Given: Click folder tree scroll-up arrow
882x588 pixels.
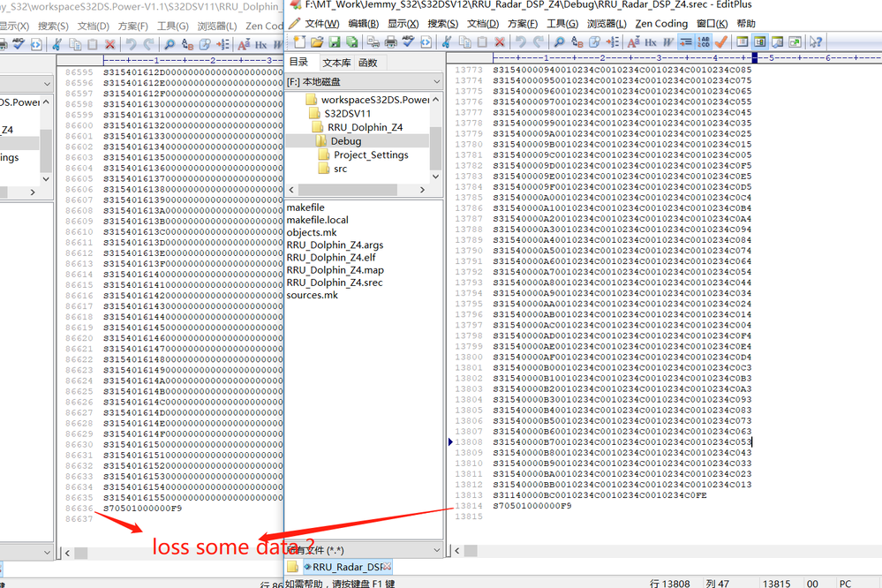Looking at the screenshot, I should (436, 100).
